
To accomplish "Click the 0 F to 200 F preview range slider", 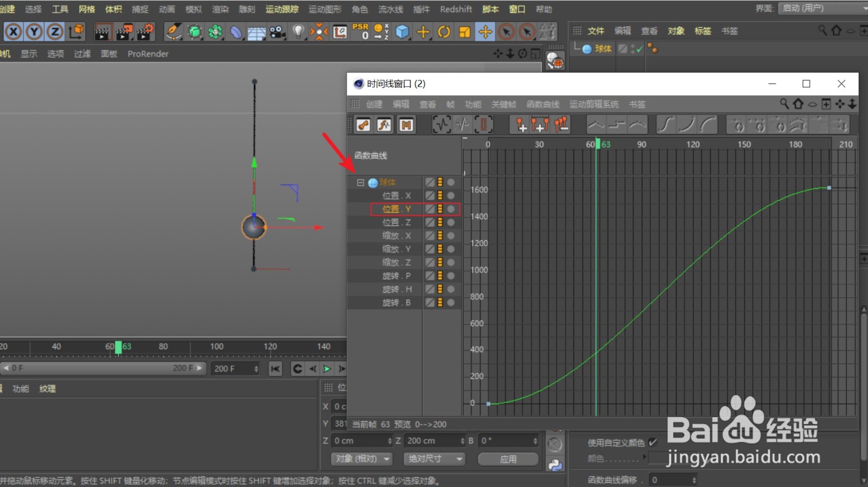I will [x=103, y=368].
